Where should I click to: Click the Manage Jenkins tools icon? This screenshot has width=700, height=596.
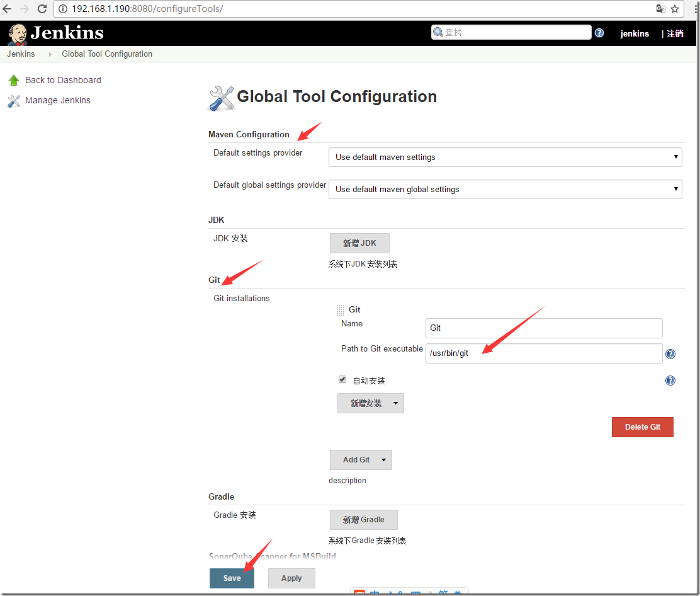coord(14,101)
